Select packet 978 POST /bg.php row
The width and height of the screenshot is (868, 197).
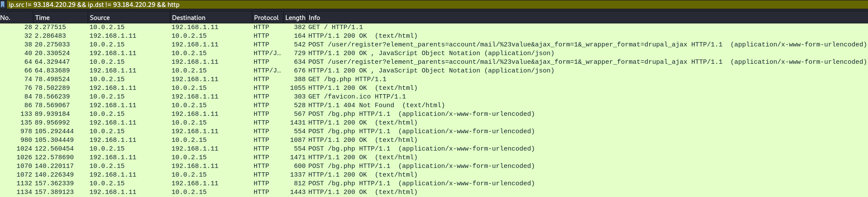pyautogui.click(x=434, y=131)
